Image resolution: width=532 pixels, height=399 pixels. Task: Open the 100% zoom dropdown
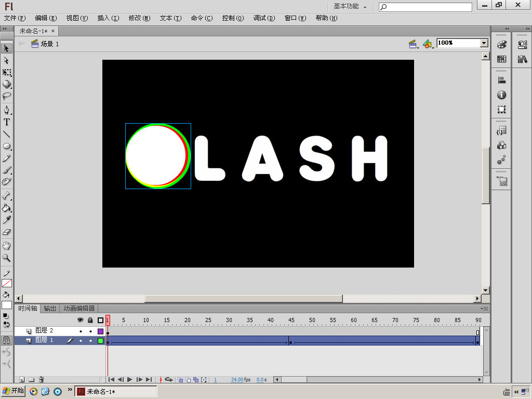pyautogui.click(x=484, y=43)
